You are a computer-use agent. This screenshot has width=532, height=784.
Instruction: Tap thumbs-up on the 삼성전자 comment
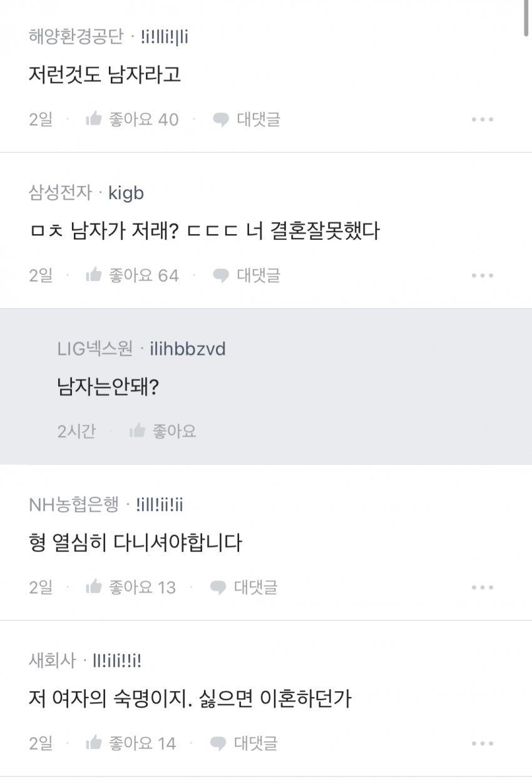pos(94,275)
